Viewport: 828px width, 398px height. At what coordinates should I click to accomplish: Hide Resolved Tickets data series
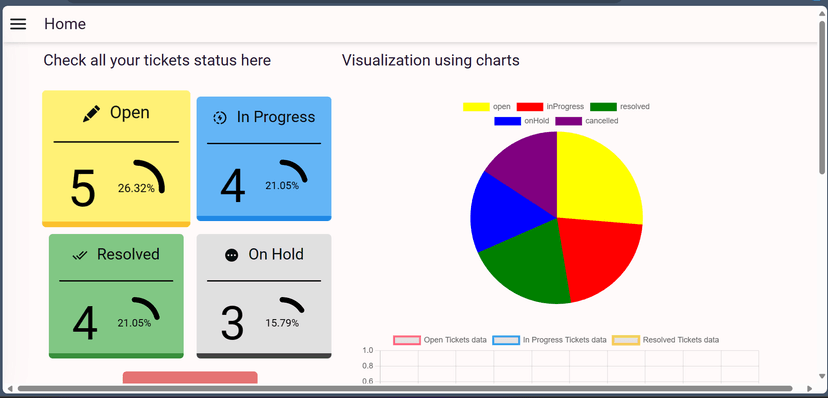(x=665, y=340)
